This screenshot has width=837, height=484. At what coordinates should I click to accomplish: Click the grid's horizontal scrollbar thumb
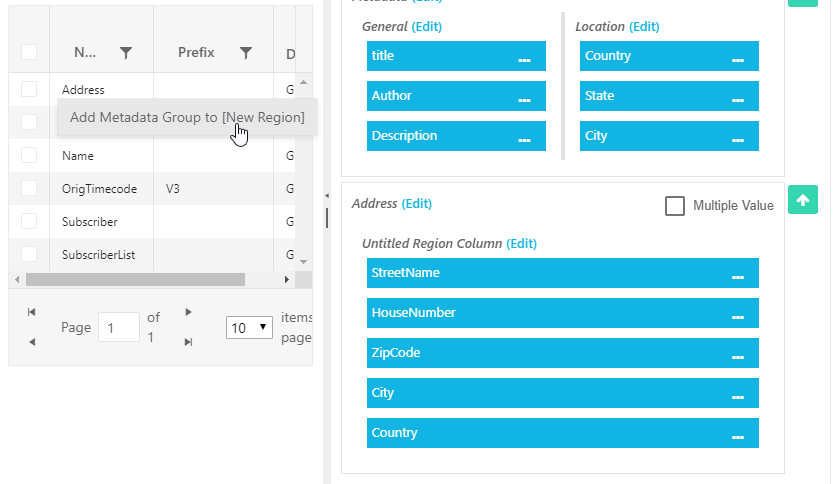click(135, 280)
